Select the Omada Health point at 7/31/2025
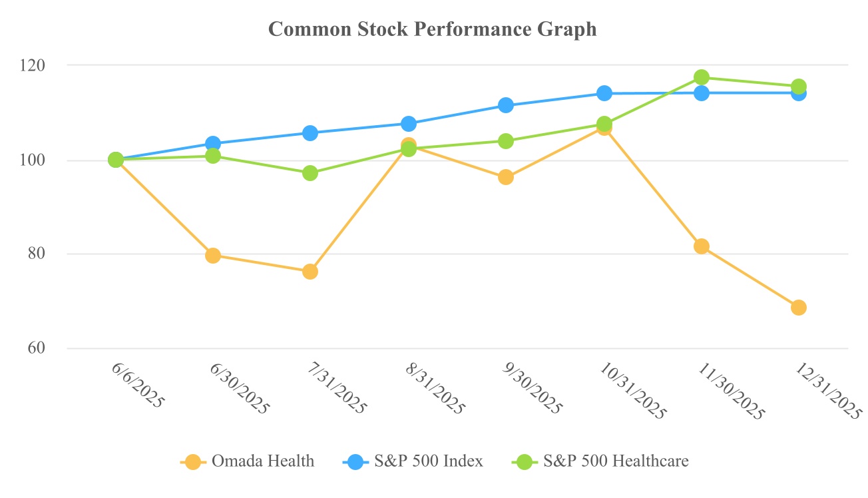Screen dimensions: 868x498 (310, 272)
